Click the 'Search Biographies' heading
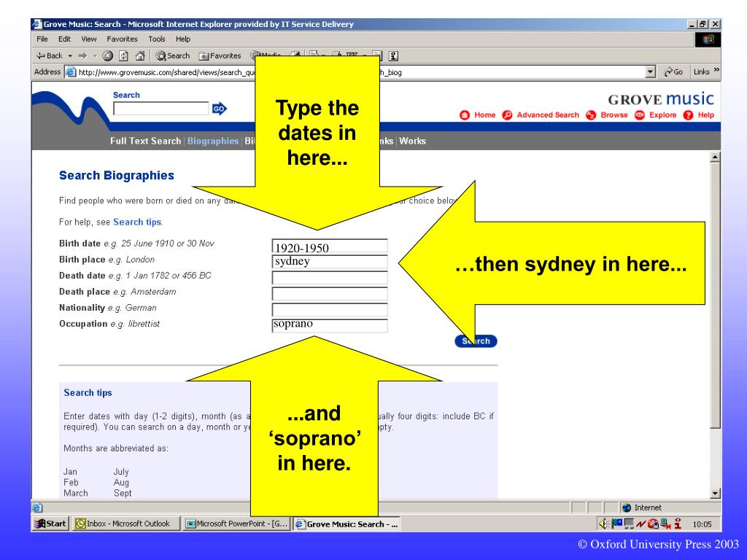Viewport: 747px width, 560px height. 117,176
